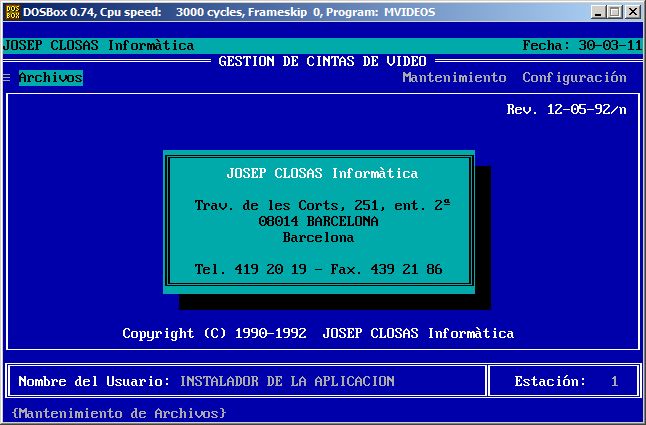The image size is (646, 425).
Task: Click the Estación number field
Action: (614, 382)
